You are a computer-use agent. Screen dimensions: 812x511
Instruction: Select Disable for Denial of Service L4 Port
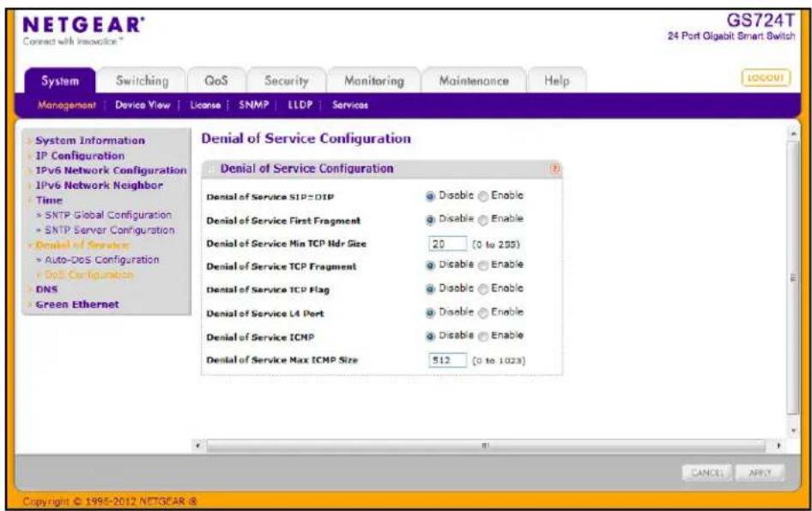[430, 313]
